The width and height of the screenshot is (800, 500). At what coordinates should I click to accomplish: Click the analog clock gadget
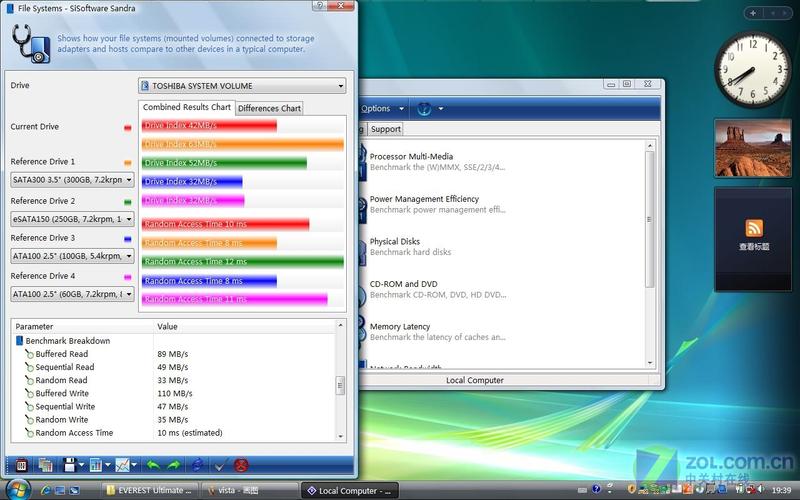(x=752, y=69)
